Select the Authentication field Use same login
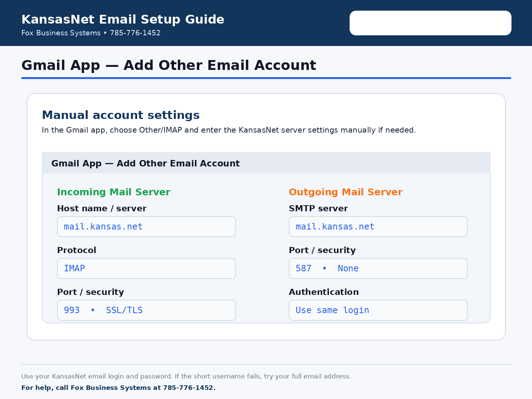Image resolution: width=532 pixels, height=399 pixels. (378, 310)
